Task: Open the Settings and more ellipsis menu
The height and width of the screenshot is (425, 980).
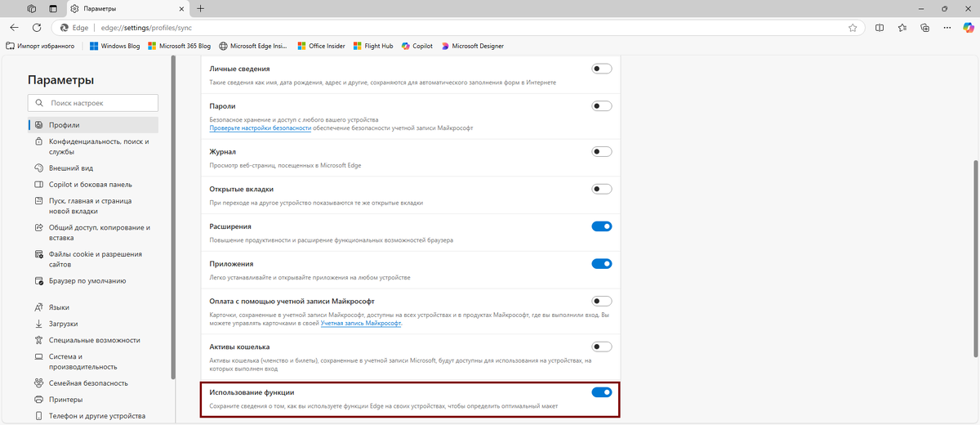Action: coord(947,27)
